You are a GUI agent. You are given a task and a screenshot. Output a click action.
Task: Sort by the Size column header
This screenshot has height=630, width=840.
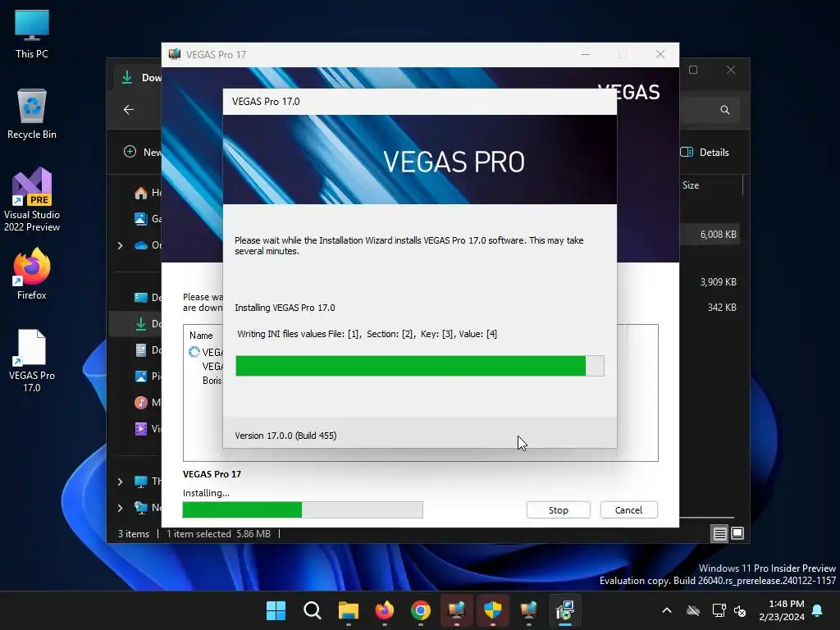tap(691, 185)
